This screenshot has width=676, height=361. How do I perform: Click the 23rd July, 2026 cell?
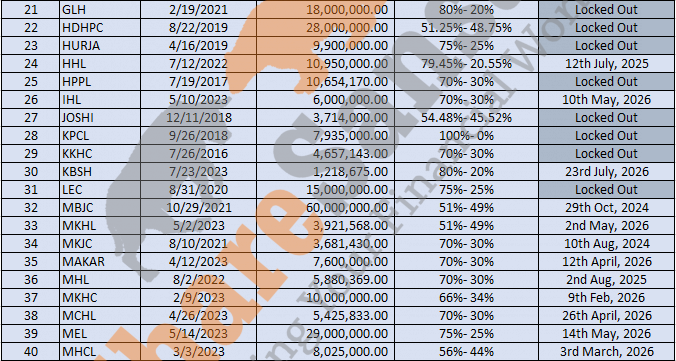coord(607,172)
